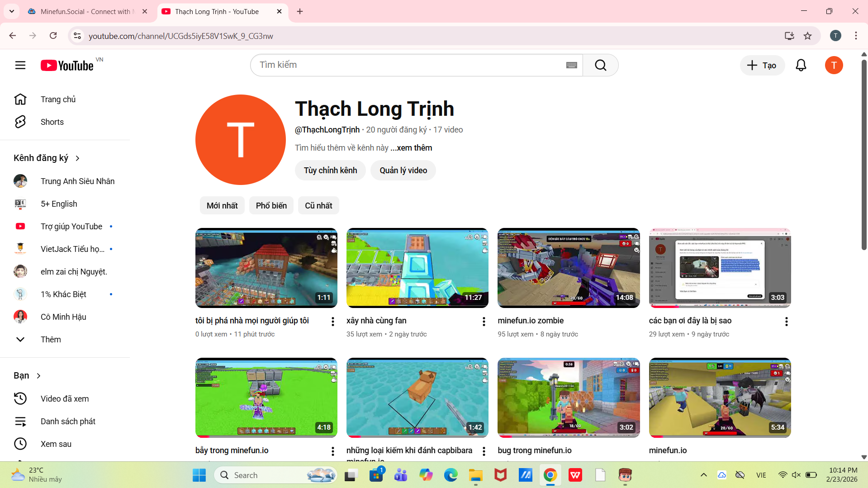Open options menu for xây nhà cùng fan
This screenshot has height=488, width=868.
coord(484,321)
